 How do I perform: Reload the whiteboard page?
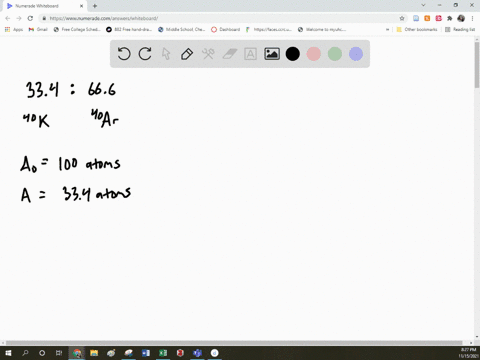(x=30, y=18)
